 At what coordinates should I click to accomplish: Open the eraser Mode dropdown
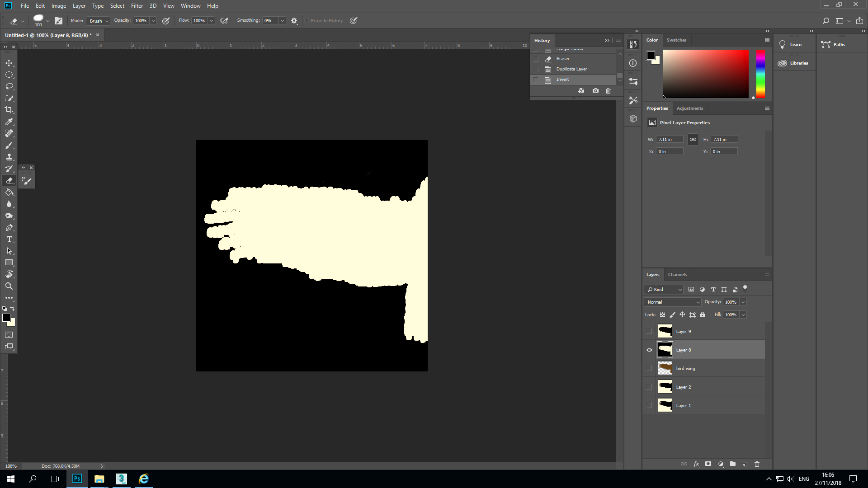tap(99, 21)
